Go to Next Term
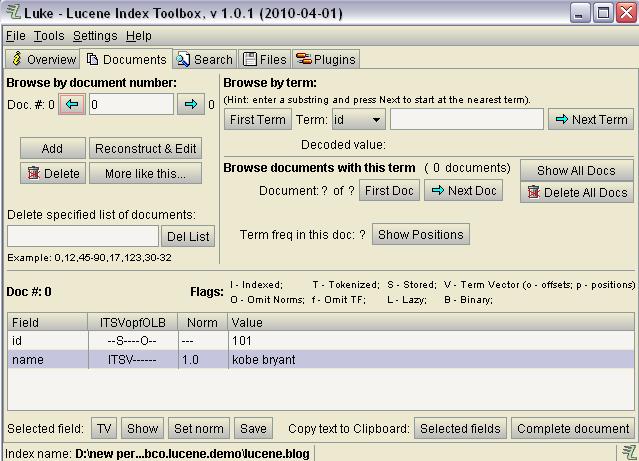 (x=591, y=119)
